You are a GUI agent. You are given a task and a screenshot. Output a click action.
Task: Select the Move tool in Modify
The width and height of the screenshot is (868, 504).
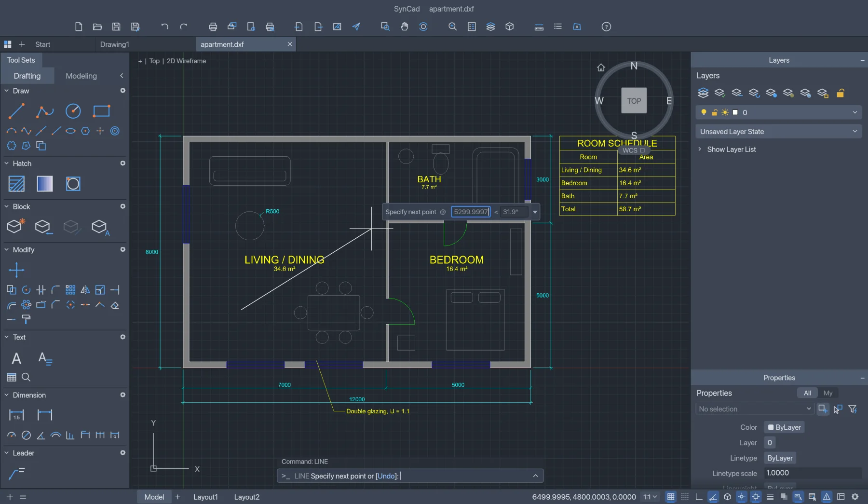point(16,270)
